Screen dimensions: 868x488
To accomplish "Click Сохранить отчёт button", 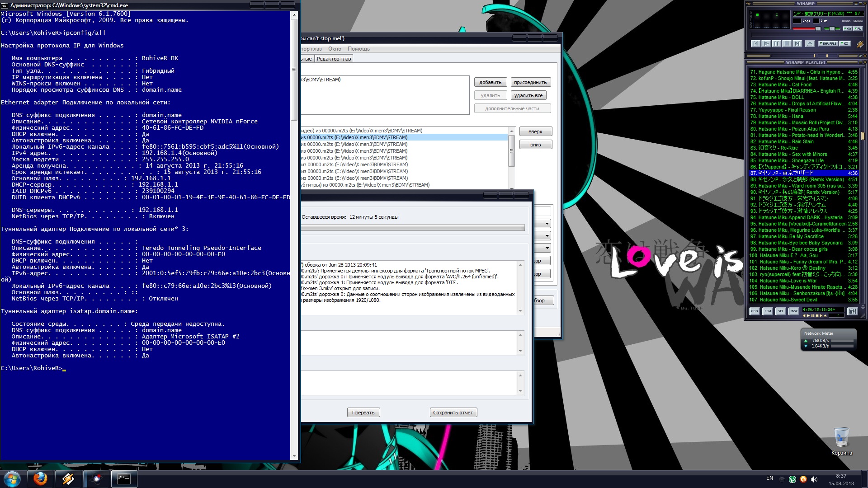I will [x=453, y=413].
